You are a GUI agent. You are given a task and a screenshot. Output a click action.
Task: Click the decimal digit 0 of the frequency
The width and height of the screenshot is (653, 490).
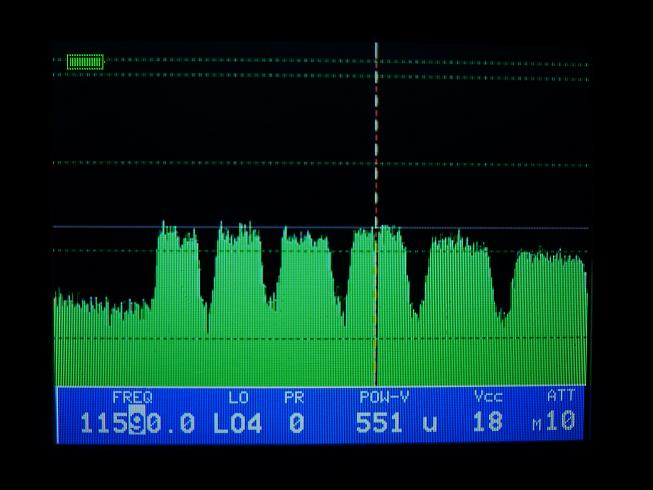[x=186, y=422]
